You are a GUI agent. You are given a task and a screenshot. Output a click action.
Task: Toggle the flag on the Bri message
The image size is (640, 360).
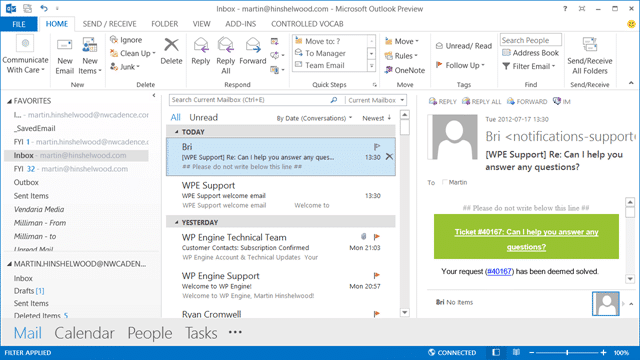tap(377, 147)
